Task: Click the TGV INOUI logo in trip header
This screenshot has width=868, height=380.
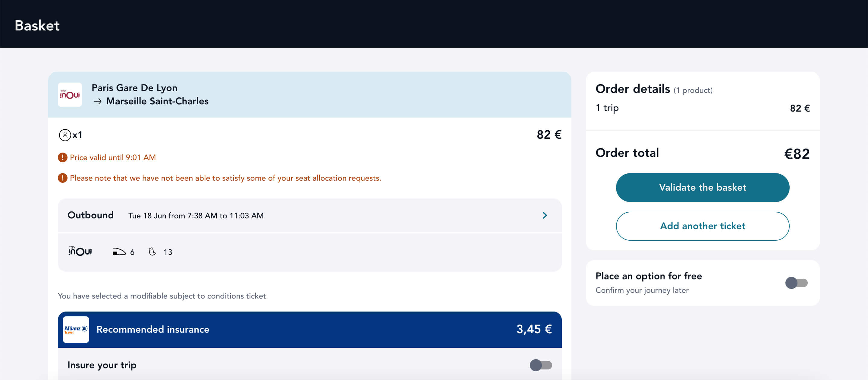Action: [x=70, y=95]
